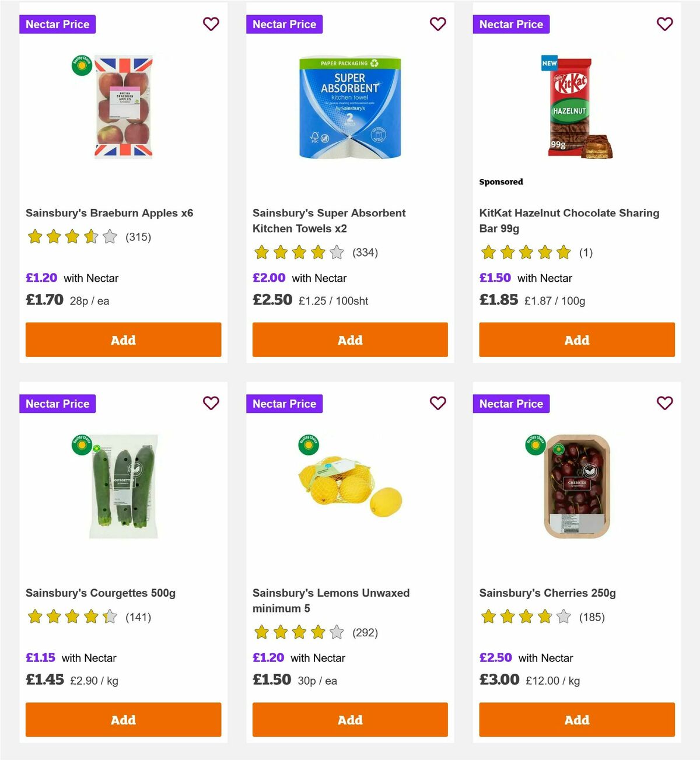The width and height of the screenshot is (700, 760).
Task: Click Add for Sainsbury's Lemons Unwaxed
Action: 350,720
